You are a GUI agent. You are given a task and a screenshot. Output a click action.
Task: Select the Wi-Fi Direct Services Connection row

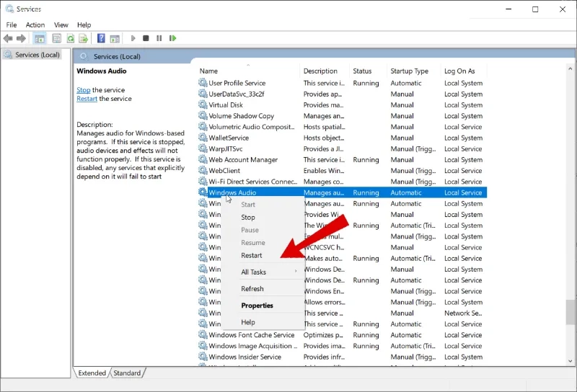342,182
